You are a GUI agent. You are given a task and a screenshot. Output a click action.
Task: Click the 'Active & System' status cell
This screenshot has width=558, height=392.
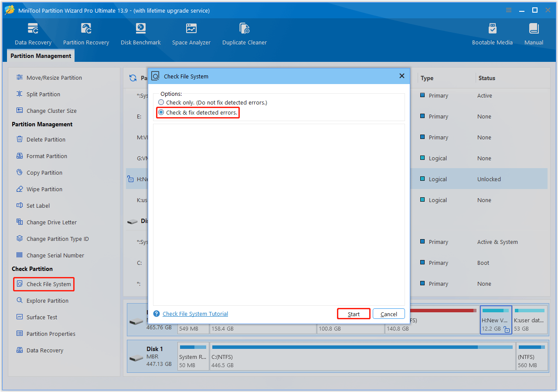click(x=497, y=242)
